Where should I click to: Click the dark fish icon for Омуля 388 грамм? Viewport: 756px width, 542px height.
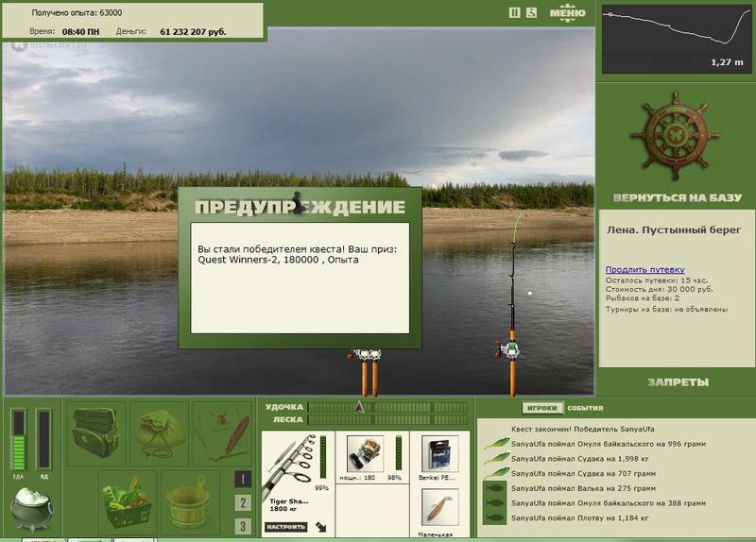tap(495, 503)
